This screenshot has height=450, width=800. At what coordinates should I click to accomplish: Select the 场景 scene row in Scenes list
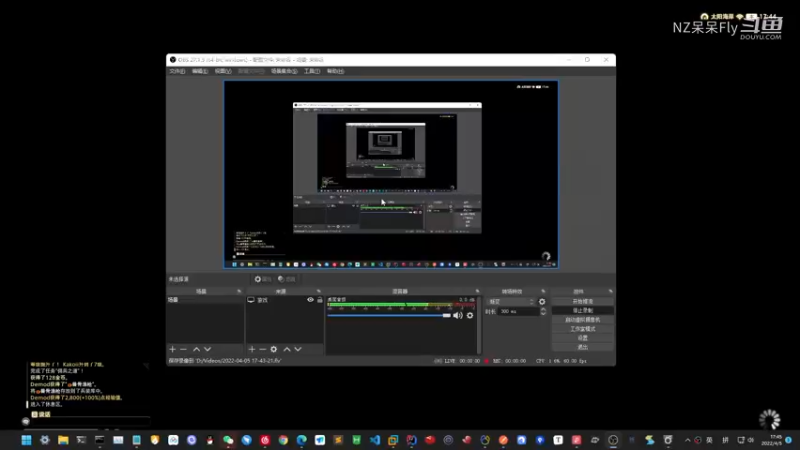pos(205,300)
